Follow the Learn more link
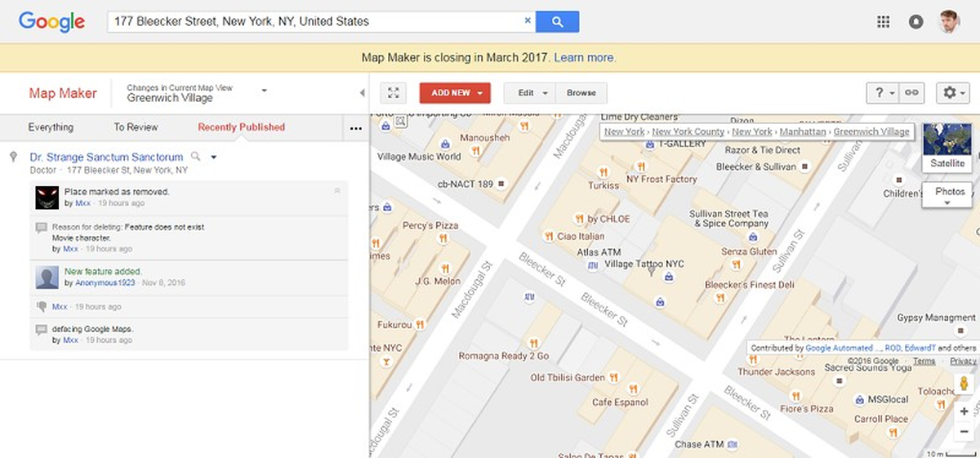 tap(585, 58)
